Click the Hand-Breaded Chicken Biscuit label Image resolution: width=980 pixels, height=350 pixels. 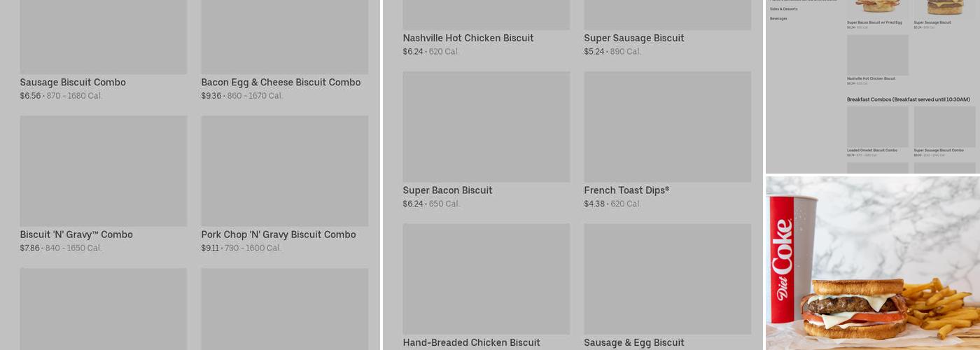[471, 343]
